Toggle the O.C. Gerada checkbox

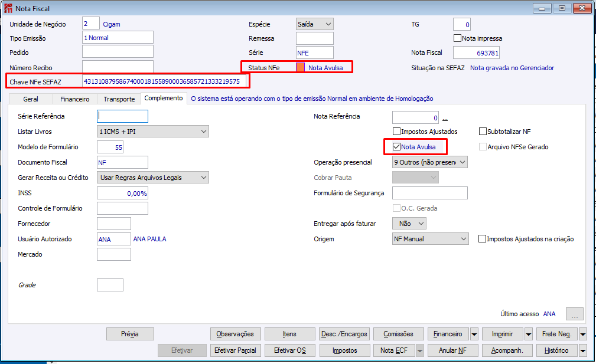(396, 208)
